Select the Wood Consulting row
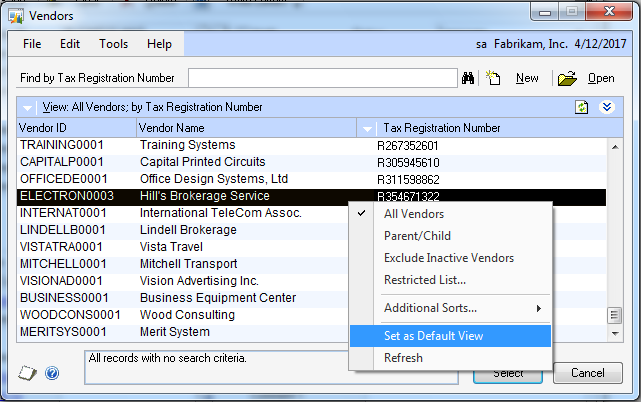The width and height of the screenshot is (641, 402). [x=183, y=315]
